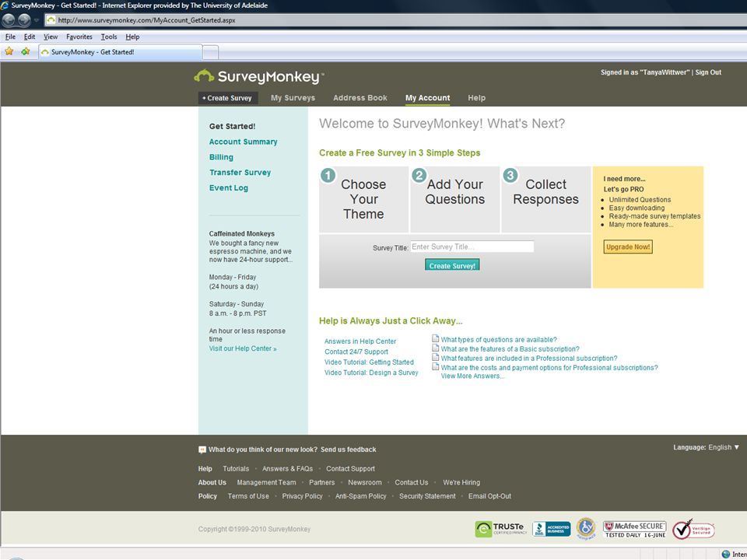Open Event Log in the sidebar

[x=229, y=187]
